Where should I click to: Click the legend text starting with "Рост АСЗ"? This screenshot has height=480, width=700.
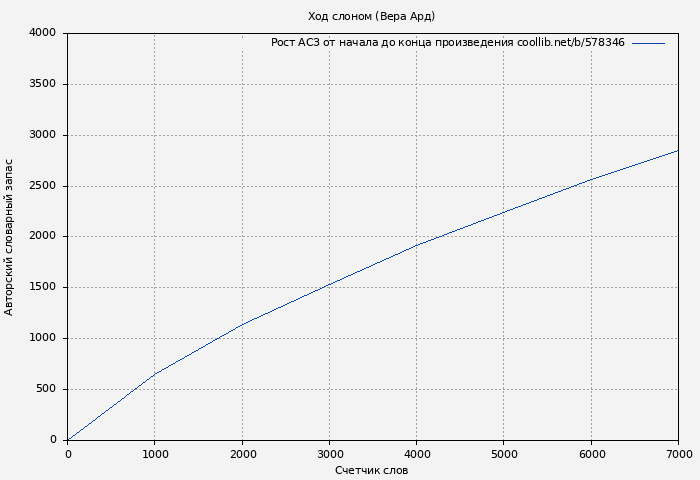tap(447, 43)
